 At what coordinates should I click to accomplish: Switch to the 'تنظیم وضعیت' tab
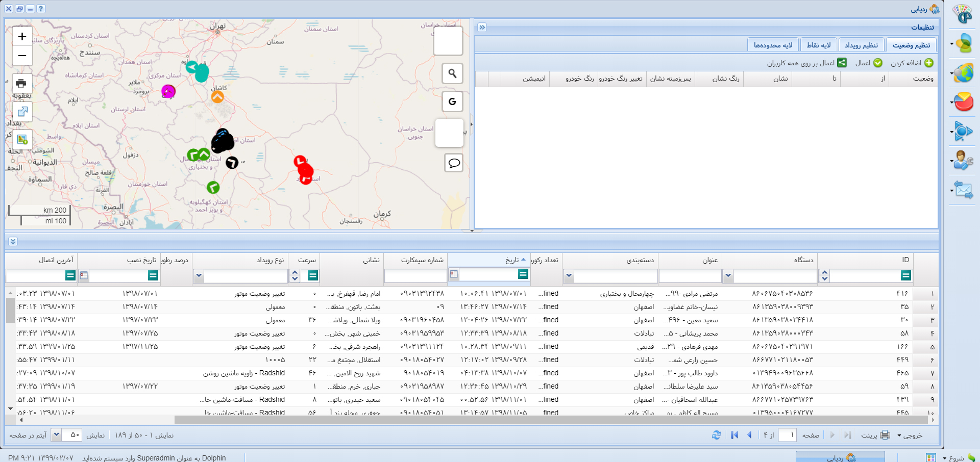pos(911,45)
